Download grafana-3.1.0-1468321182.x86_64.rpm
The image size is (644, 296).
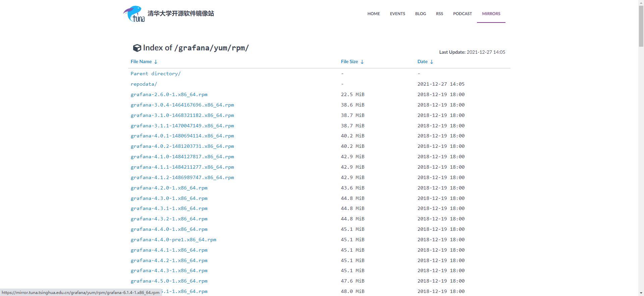tap(182, 115)
